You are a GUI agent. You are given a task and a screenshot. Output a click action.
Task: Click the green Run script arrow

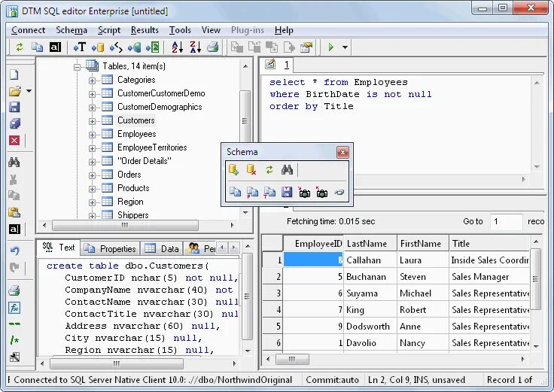[330, 47]
